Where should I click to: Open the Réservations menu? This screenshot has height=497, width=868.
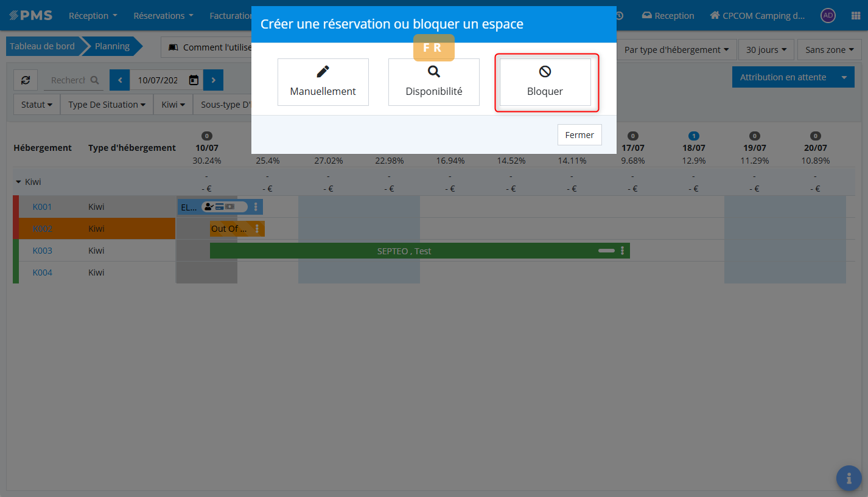pyautogui.click(x=163, y=16)
